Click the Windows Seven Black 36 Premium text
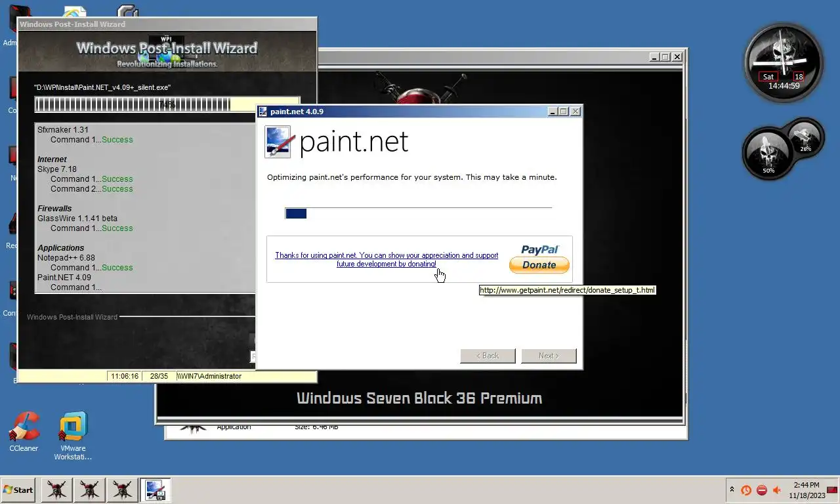Image resolution: width=840 pixels, height=504 pixels. 419,398
